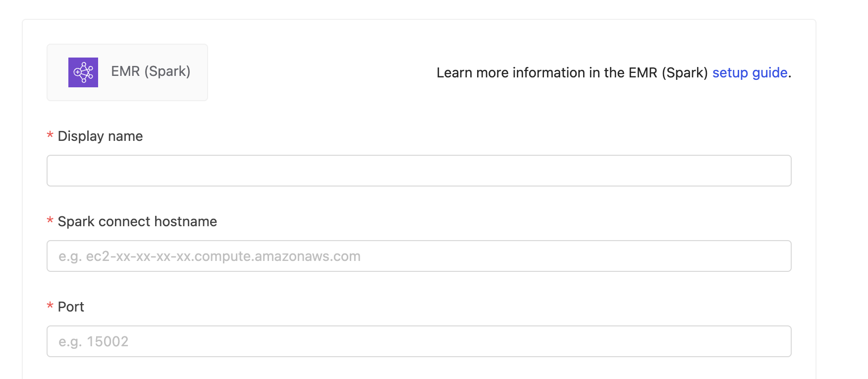Click the word 'guide' in the link
The image size is (868, 379).
pyautogui.click(x=769, y=73)
